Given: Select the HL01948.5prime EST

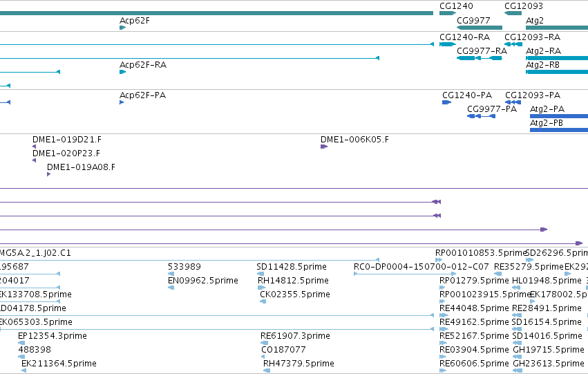Looking at the screenshot, I should tap(516, 288).
